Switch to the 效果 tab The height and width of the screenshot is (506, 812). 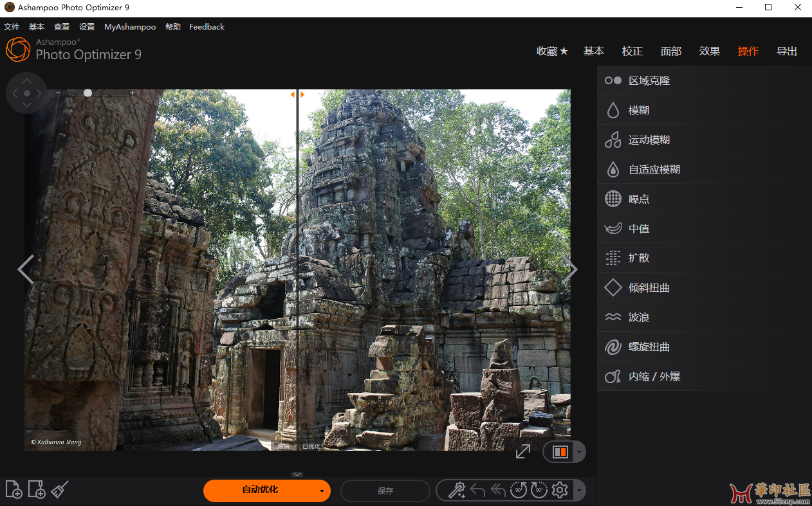click(710, 51)
